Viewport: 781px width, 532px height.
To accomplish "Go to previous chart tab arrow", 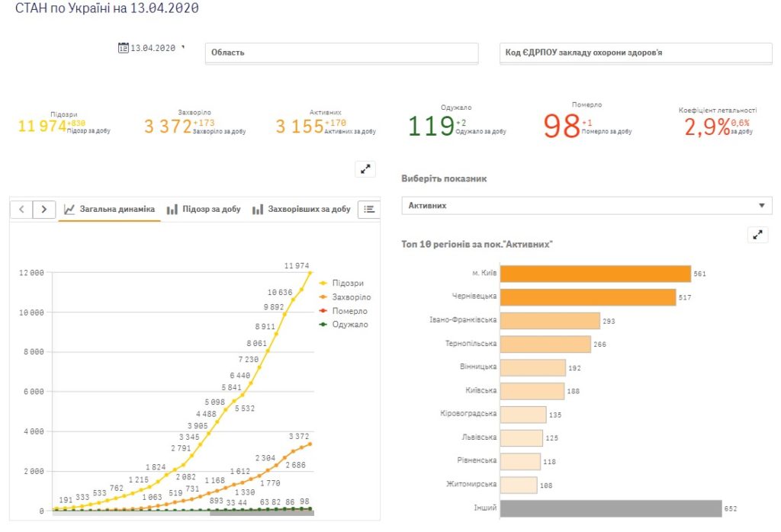I will [22, 209].
